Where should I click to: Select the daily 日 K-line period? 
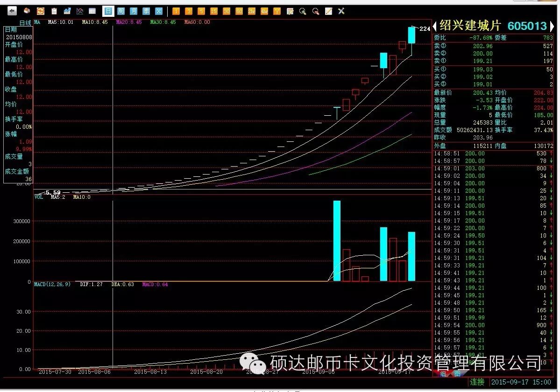108,11
